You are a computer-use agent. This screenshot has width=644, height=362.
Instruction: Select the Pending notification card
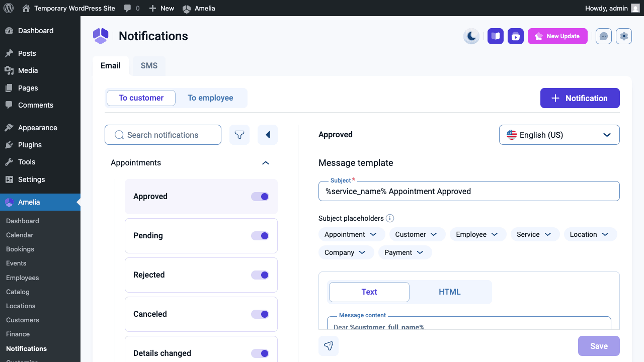coord(201,236)
